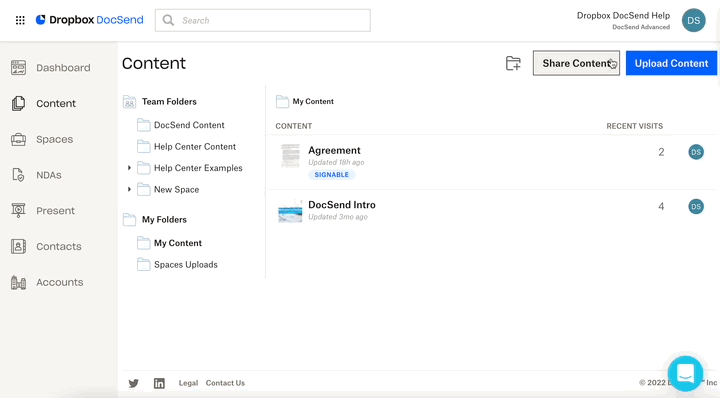Open the LinkedIn link in footer
720x398 pixels.
[x=159, y=383]
